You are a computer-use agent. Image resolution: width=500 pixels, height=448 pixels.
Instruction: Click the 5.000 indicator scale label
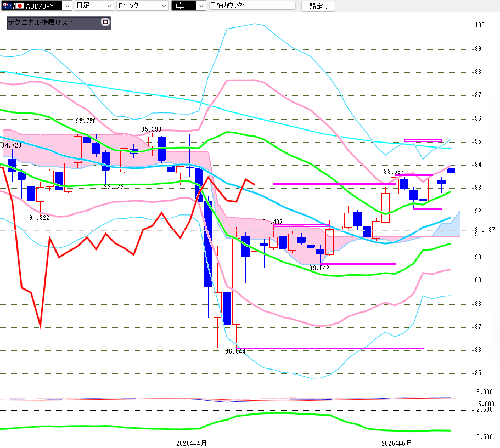(x=485, y=392)
